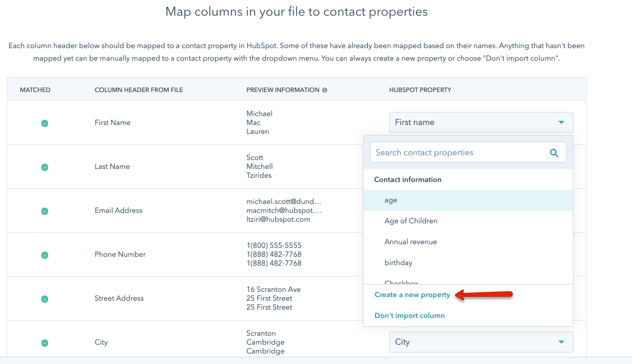The image size is (632, 364).
Task: Select the age property option
Action: pos(391,200)
